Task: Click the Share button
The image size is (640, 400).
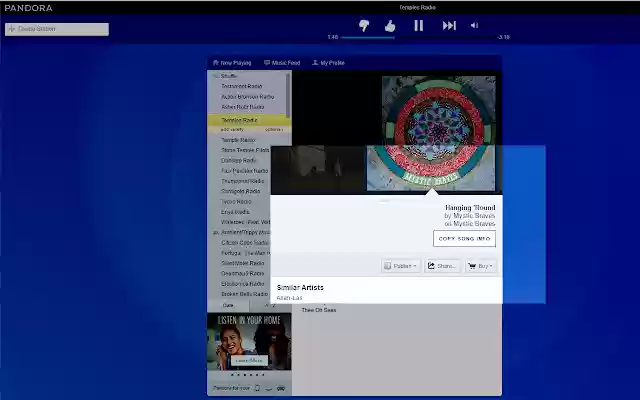Action: 442,266
